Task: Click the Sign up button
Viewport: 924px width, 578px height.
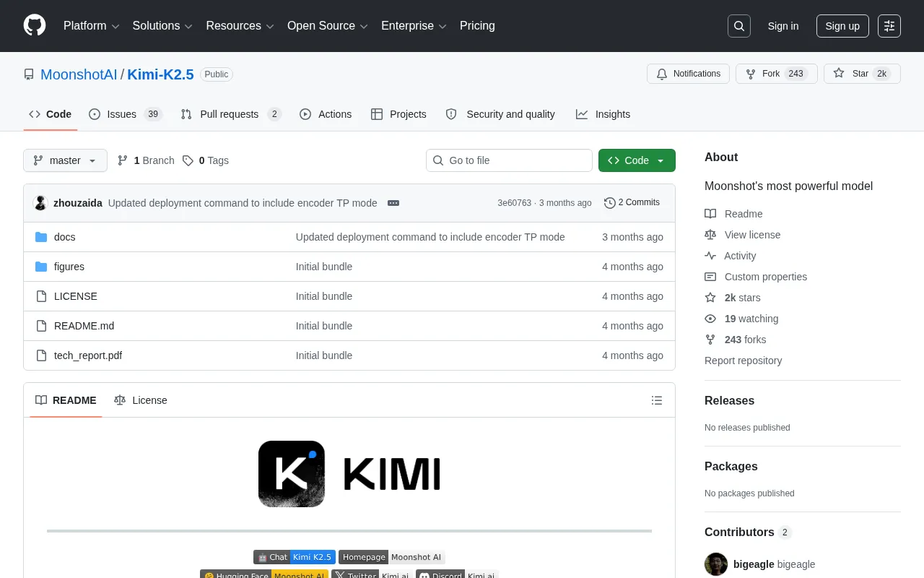Action: pyautogui.click(x=842, y=26)
